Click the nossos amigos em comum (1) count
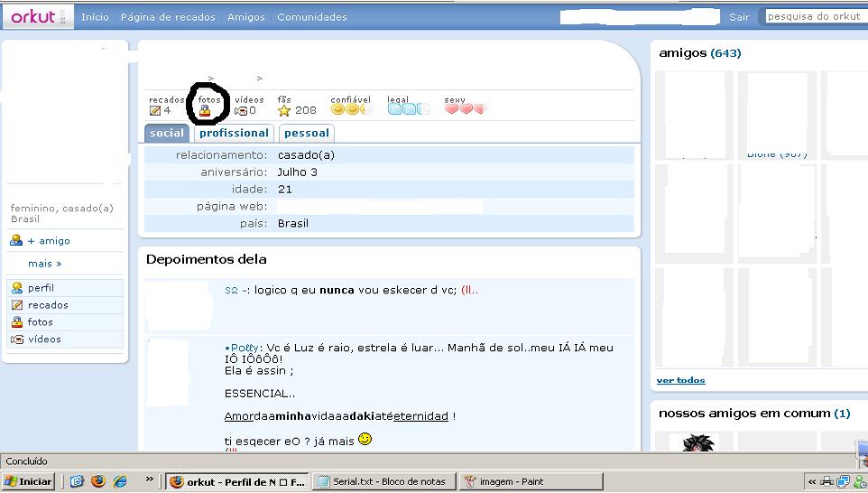The height and width of the screenshot is (493, 868). coord(842,414)
